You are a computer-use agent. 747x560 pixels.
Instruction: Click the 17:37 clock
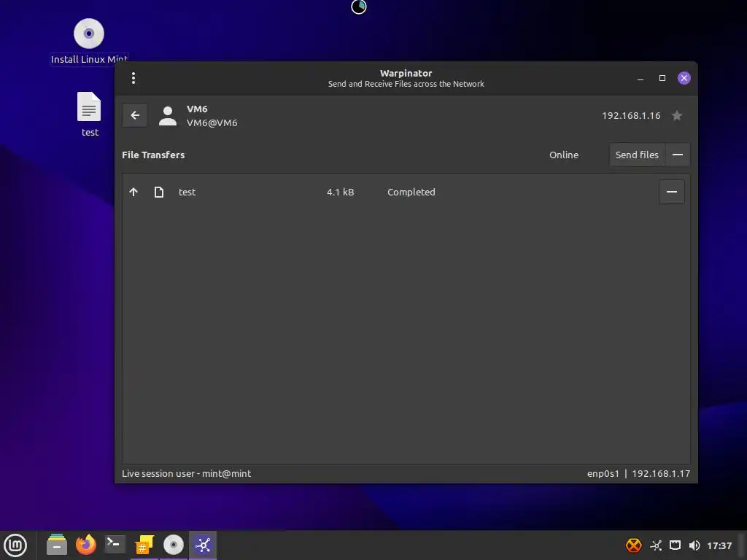tap(719, 545)
